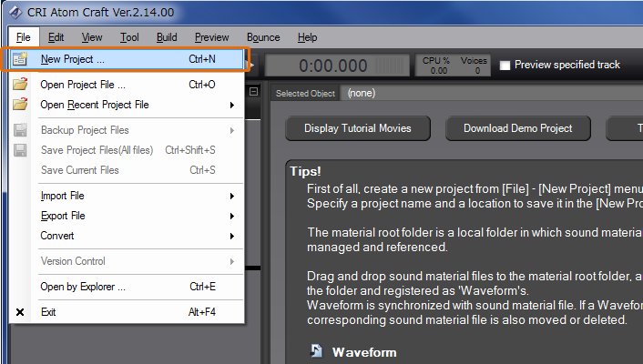Click the (none) selected object value
The width and height of the screenshot is (643, 364).
coord(362,93)
